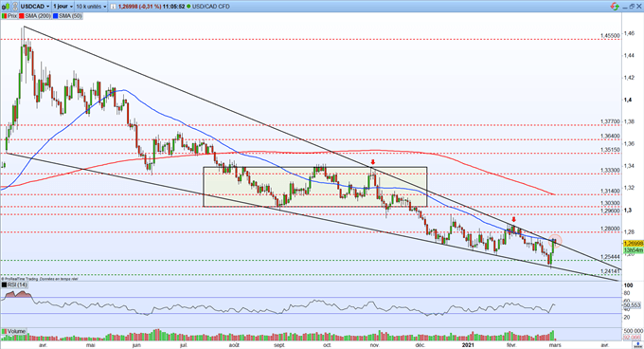Click the Prix legend label
644x349 pixels.
click(x=12, y=16)
